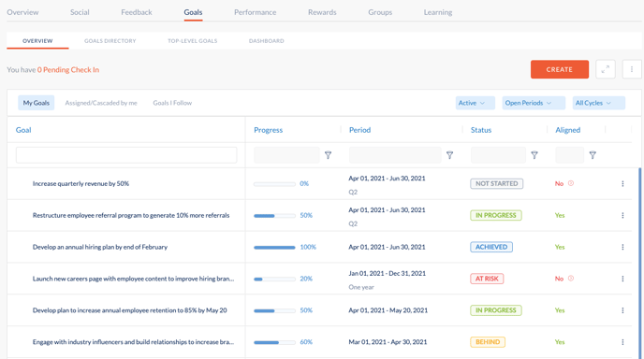Click the 100% progress bar for hiring plan
Screen dimensions: 644x359
[274, 248]
